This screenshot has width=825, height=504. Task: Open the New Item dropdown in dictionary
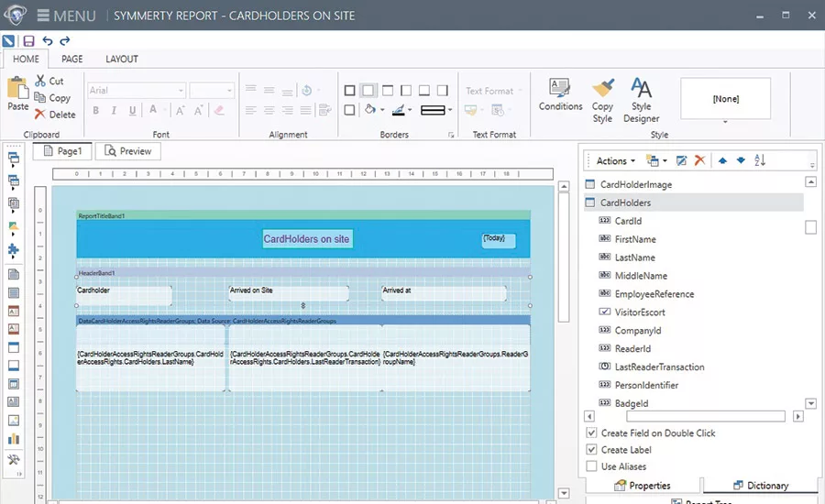pyautogui.click(x=656, y=160)
